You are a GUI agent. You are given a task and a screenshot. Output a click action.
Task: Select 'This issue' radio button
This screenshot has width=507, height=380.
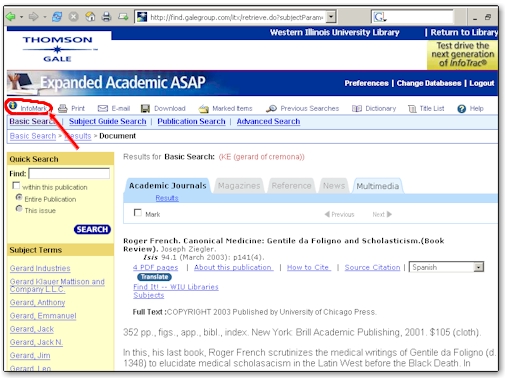tap(19, 209)
